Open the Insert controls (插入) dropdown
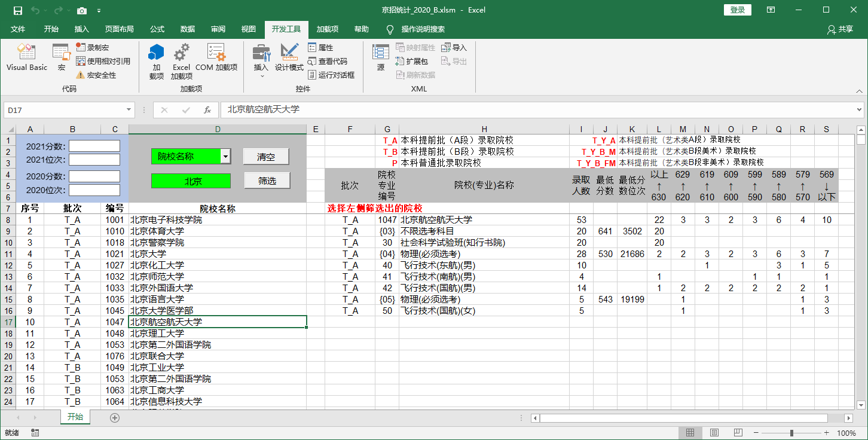Viewport: 868px width, 440px height. coord(261,62)
